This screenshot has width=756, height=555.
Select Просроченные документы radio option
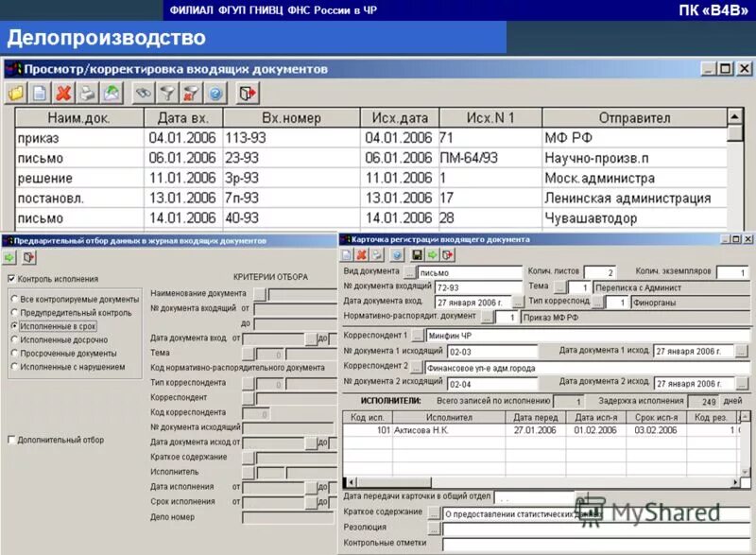14,353
